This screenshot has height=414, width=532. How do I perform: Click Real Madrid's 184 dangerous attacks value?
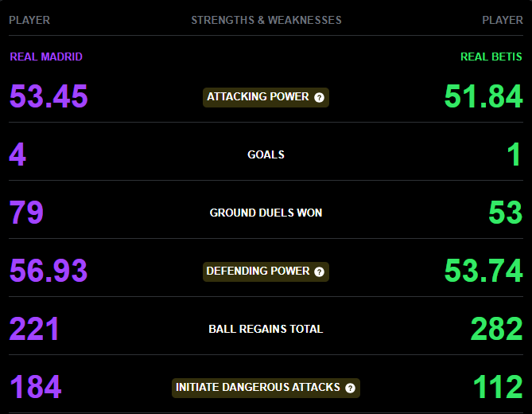point(36,387)
